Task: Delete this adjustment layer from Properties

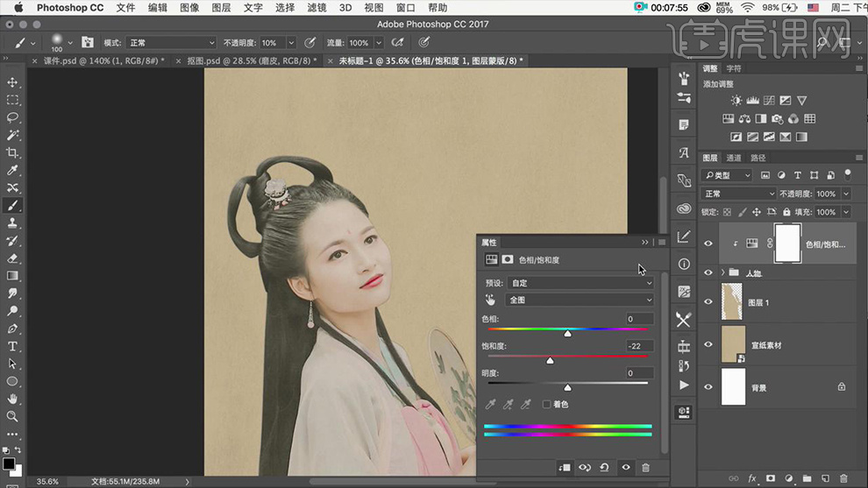Action: pos(645,468)
